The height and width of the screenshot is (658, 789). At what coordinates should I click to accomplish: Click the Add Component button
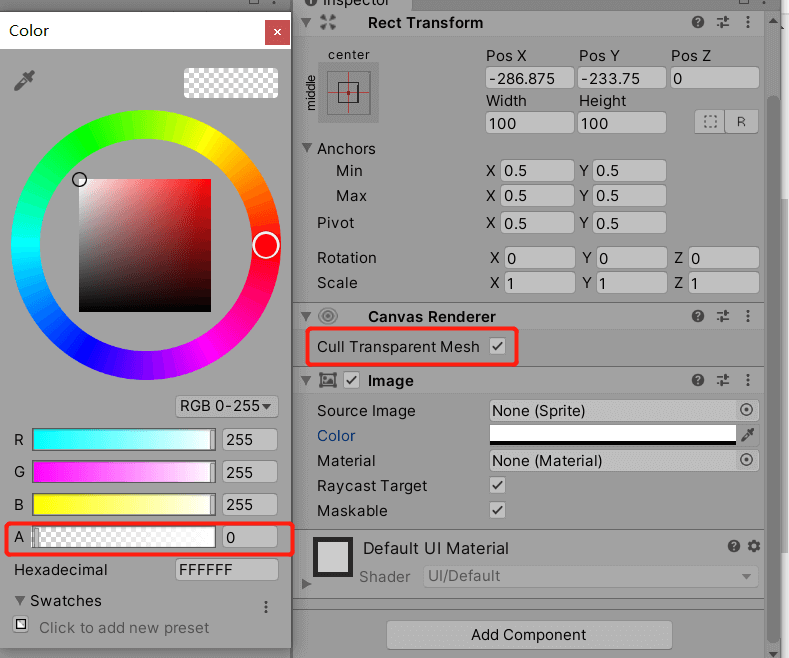point(529,635)
